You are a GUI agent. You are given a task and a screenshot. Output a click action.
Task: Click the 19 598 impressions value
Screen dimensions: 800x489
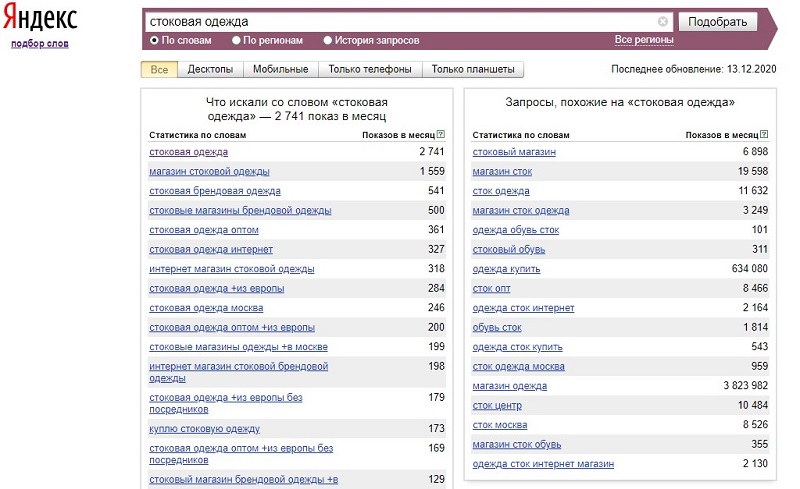(753, 171)
